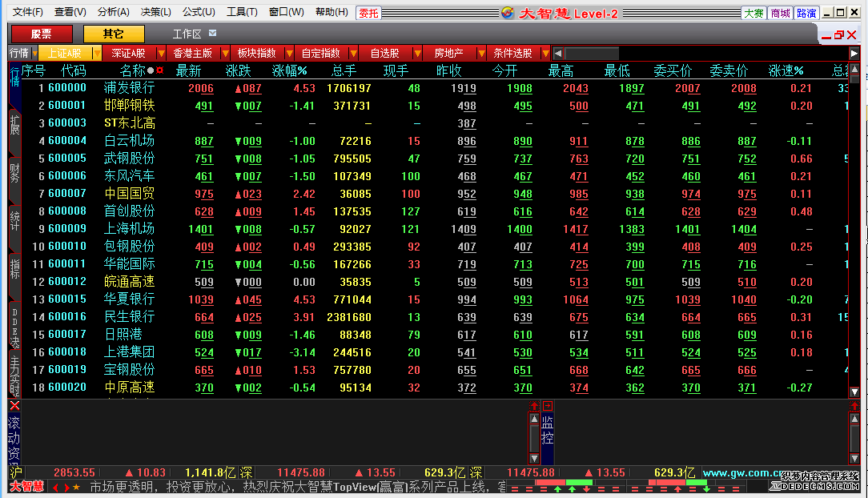This screenshot has width=868, height=498.
Task: Click the stock list scroll up arrow
Action: pos(854,69)
